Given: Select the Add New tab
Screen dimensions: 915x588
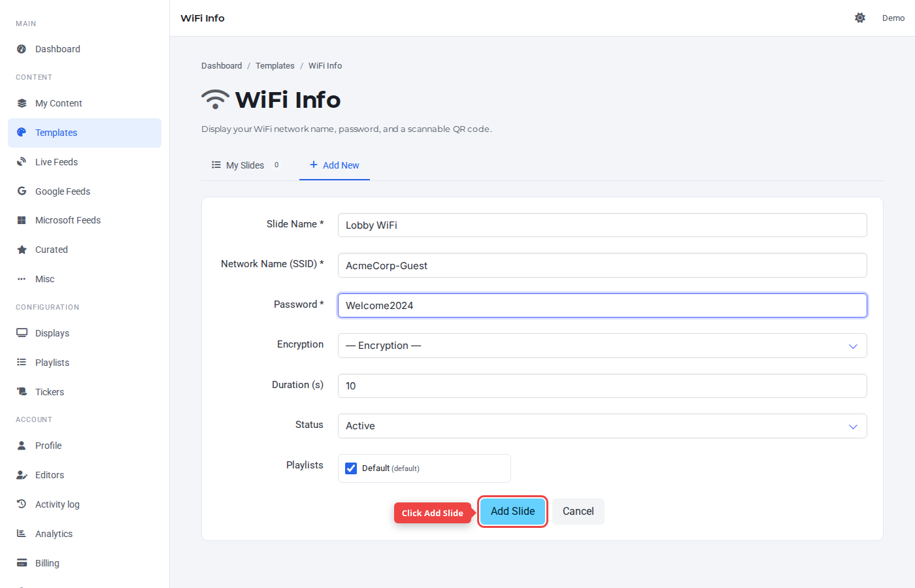Looking at the screenshot, I should click(334, 165).
